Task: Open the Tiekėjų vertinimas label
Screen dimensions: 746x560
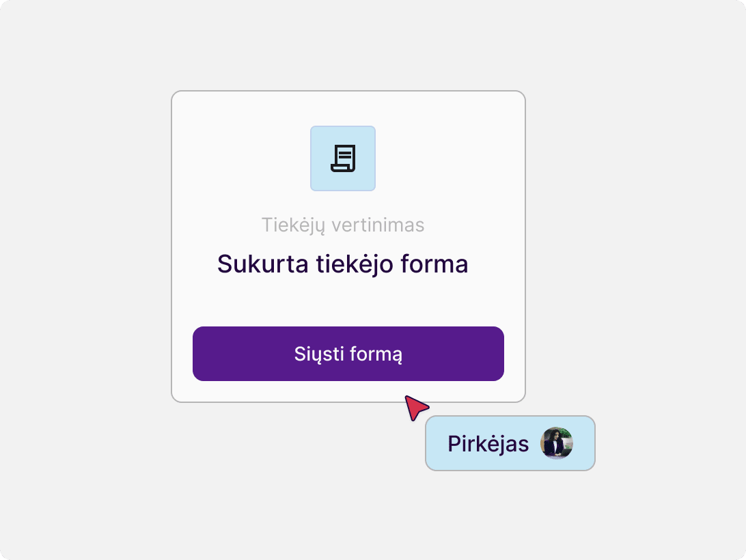Action: 342,225
